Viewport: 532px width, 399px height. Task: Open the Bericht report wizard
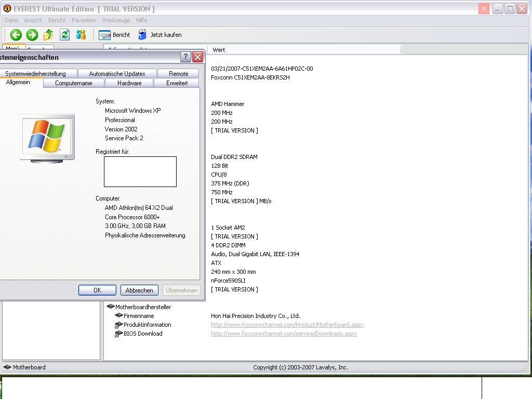tap(114, 35)
